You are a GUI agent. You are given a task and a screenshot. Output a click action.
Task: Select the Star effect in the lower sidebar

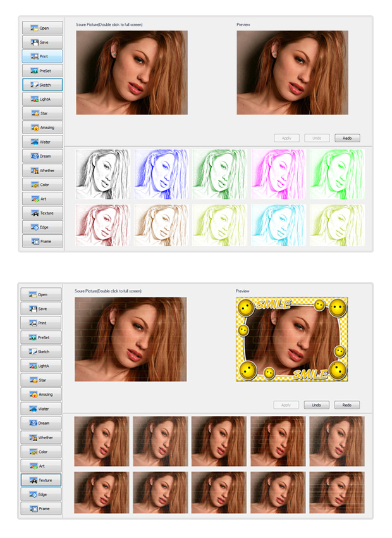coord(41,380)
